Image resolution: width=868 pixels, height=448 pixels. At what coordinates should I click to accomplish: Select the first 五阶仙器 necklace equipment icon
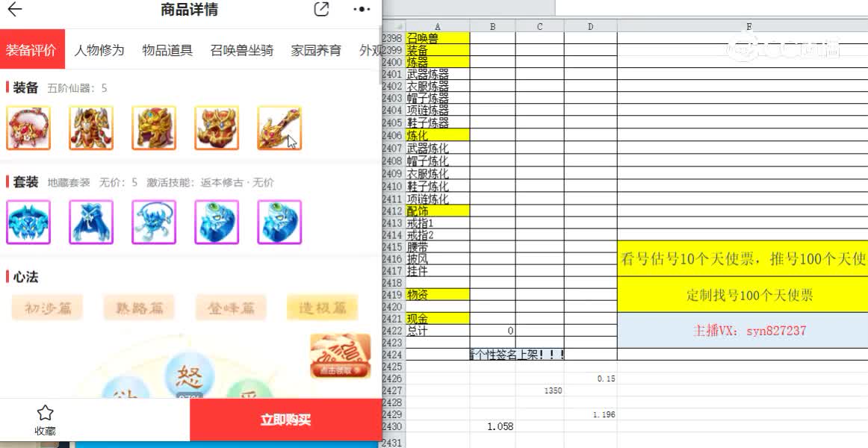(x=28, y=128)
